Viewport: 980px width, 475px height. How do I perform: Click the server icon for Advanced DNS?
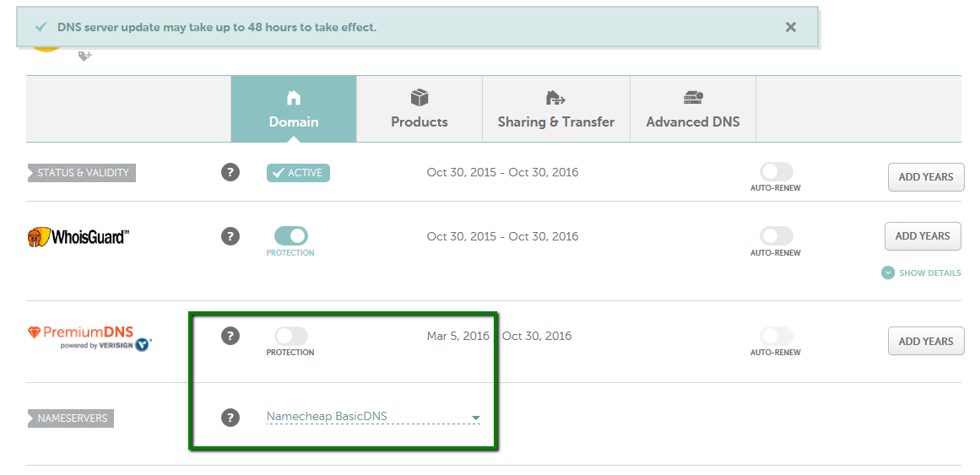click(x=693, y=98)
